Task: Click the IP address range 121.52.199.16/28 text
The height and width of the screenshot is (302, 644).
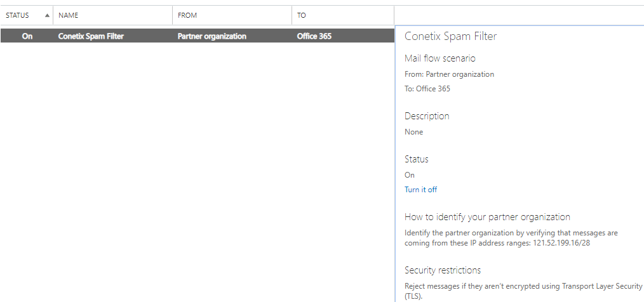Action: pyautogui.click(x=562, y=243)
